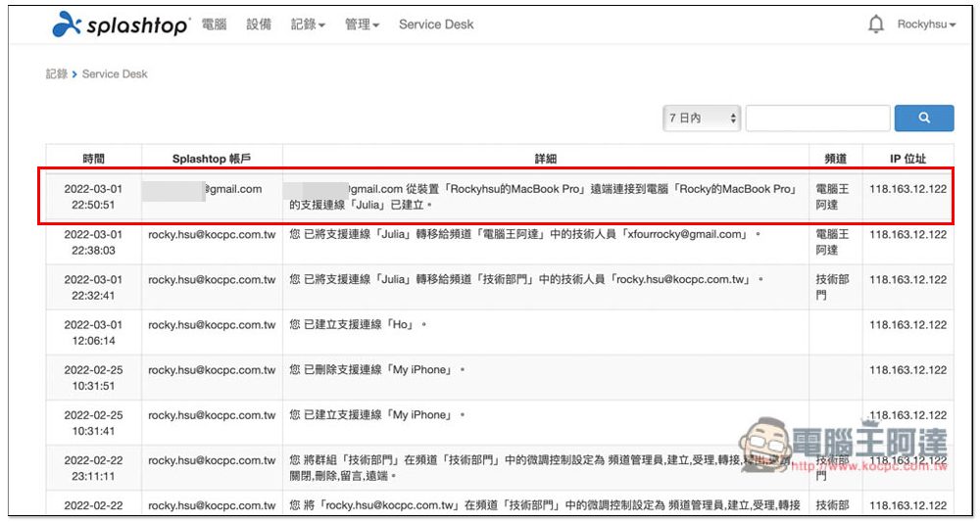The image size is (980, 522).
Task: Click the 記錄 breadcrumb link
Action: pos(56,74)
